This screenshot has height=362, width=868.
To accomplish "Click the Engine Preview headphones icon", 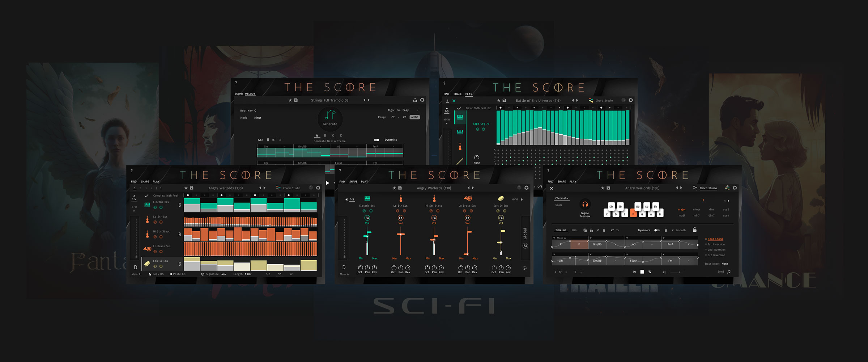I will (x=585, y=204).
